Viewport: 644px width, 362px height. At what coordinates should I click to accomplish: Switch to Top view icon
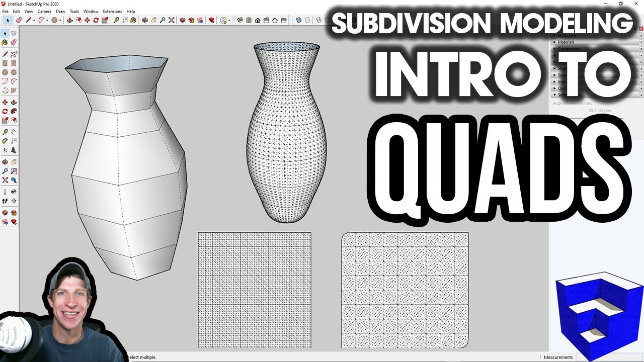249,20
